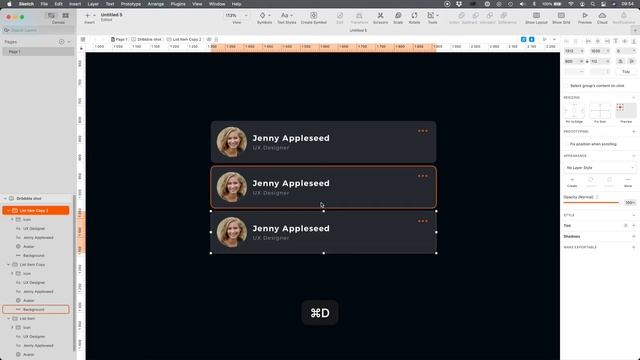Image resolution: width=640 pixels, height=360 pixels.
Task: Align layers left in the inspector
Action: pos(588,41)
